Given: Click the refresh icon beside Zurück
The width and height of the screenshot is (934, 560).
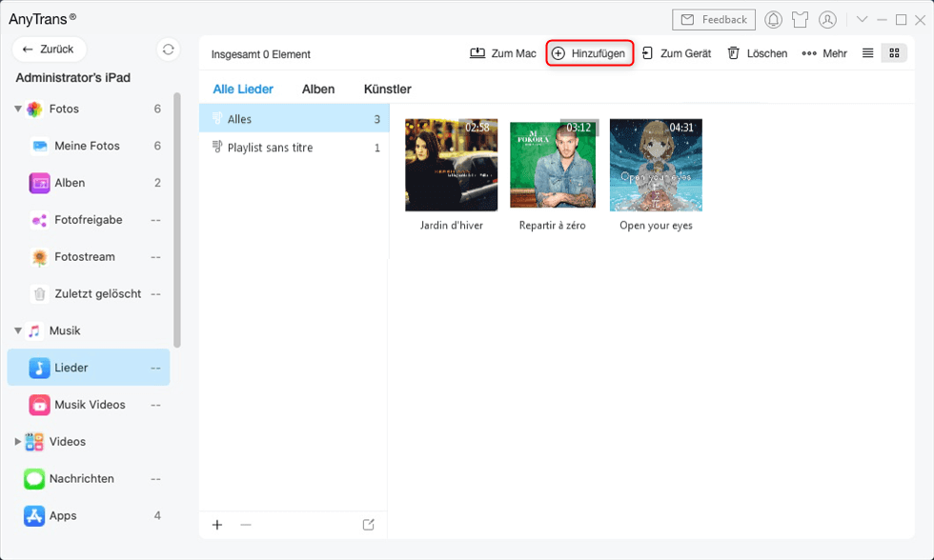Looking at the screenshot, I should (169, 50).
